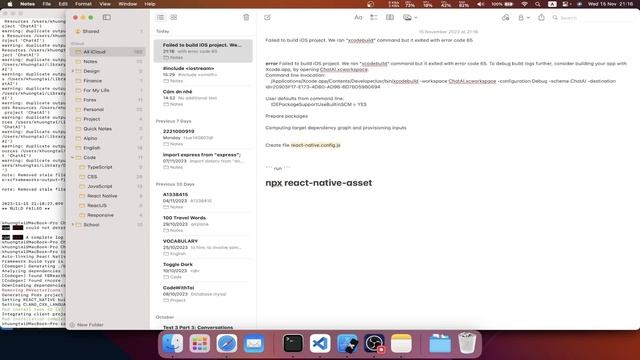Select the All iCloud folder
Viewport: 640px width, 360px height.
(108, 52)
